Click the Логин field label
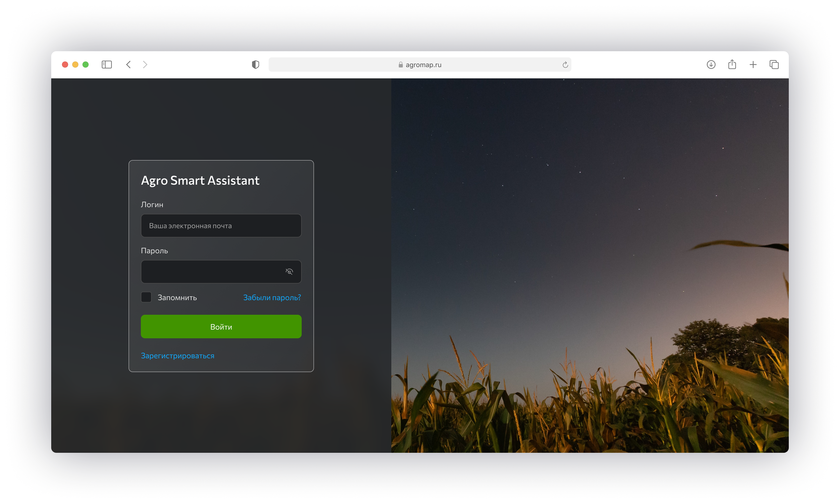Viewport: 840px width, 504px height. click(x=152, y=204)
